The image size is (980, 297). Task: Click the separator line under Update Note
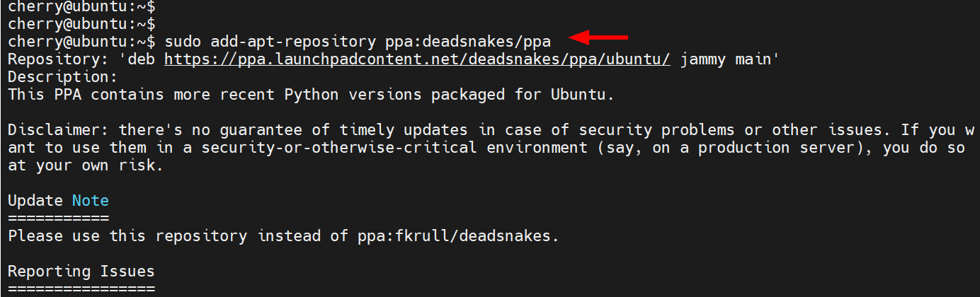pos(58,218)
